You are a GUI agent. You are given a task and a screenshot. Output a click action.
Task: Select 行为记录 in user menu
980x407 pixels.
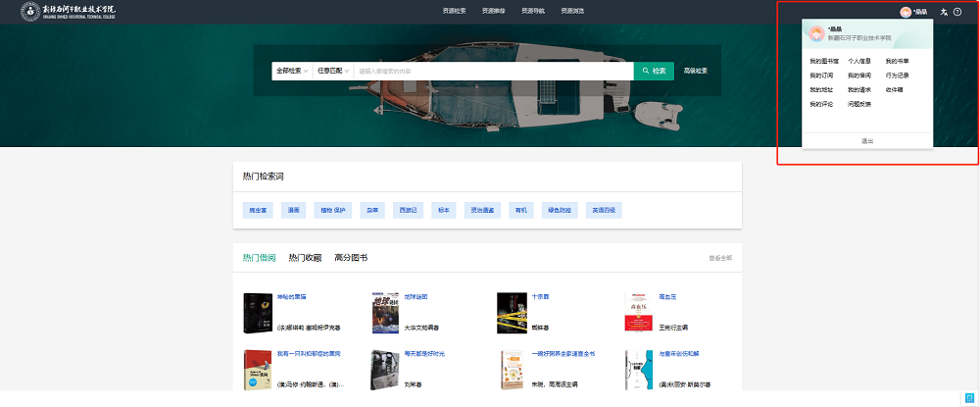coord(898,75)
